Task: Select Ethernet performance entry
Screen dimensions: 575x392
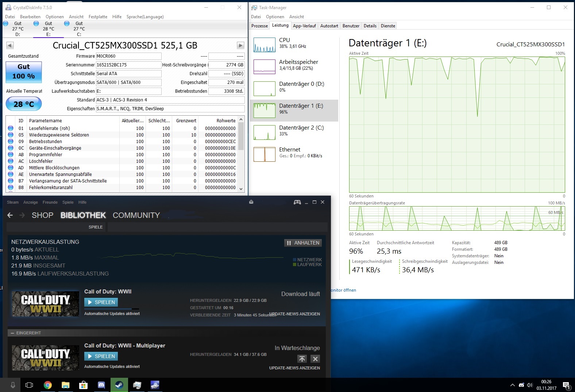Action: coord(294,154)
